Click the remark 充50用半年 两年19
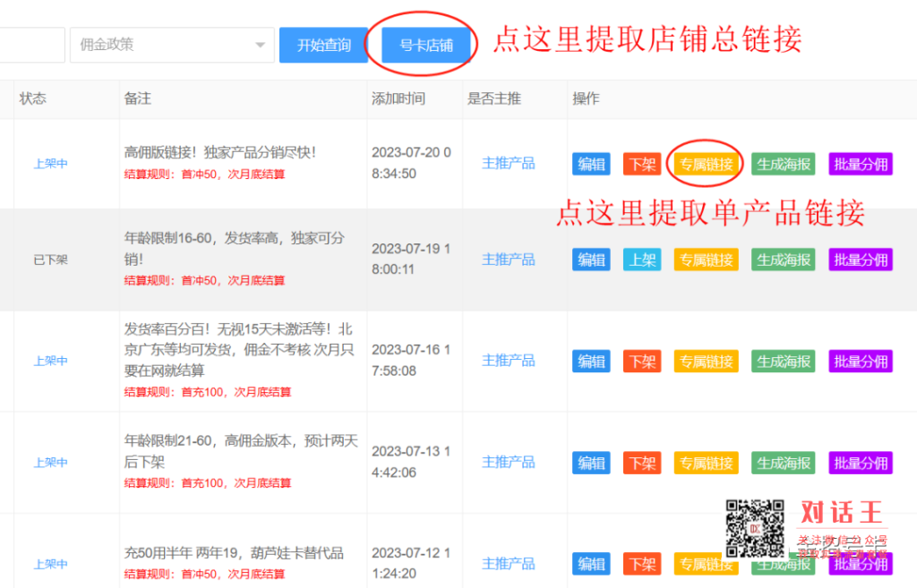 tap(234, 553)
